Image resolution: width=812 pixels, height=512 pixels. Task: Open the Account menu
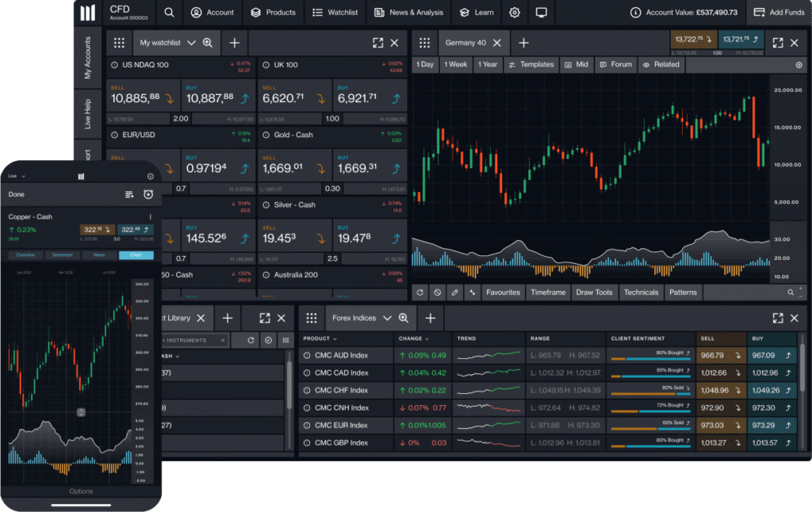213,13
